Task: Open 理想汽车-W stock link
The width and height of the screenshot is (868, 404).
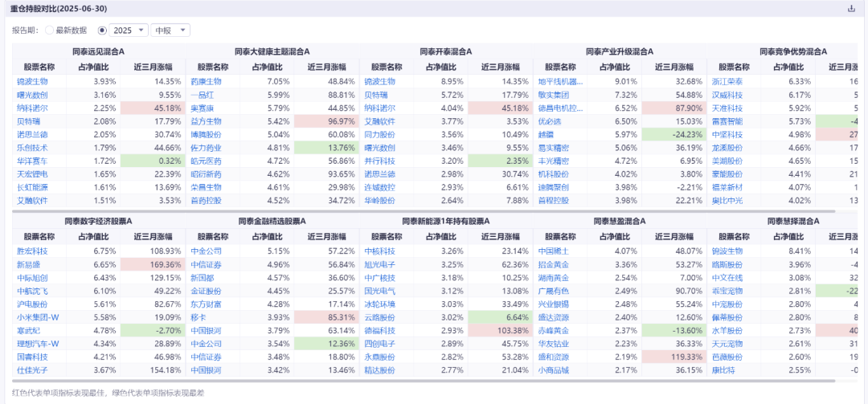Action: coord(36,345)
